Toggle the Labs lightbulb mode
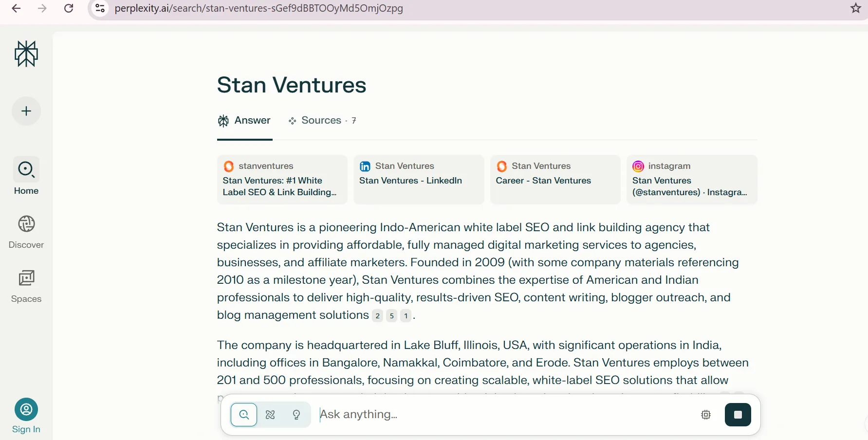Screen dimensions: 868x440 click(296, 415)
